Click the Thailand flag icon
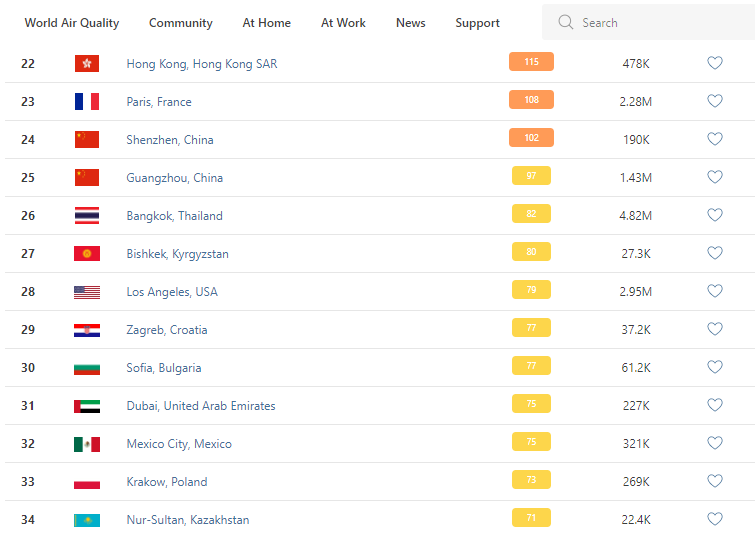Image resolution: width=755 pixels, height=537 pixels. point(87,215)
